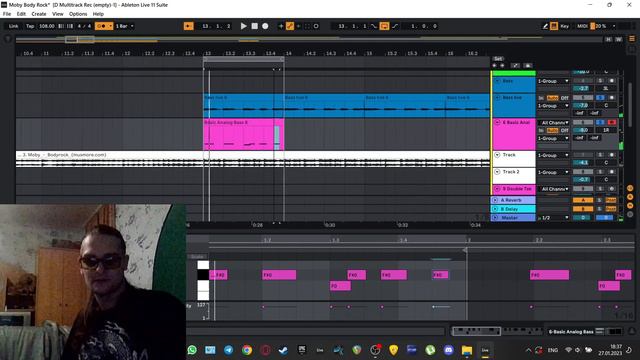The image size is (640, 360).
Task: Click the arrangement overview bar at top
Action: point(309,40)
